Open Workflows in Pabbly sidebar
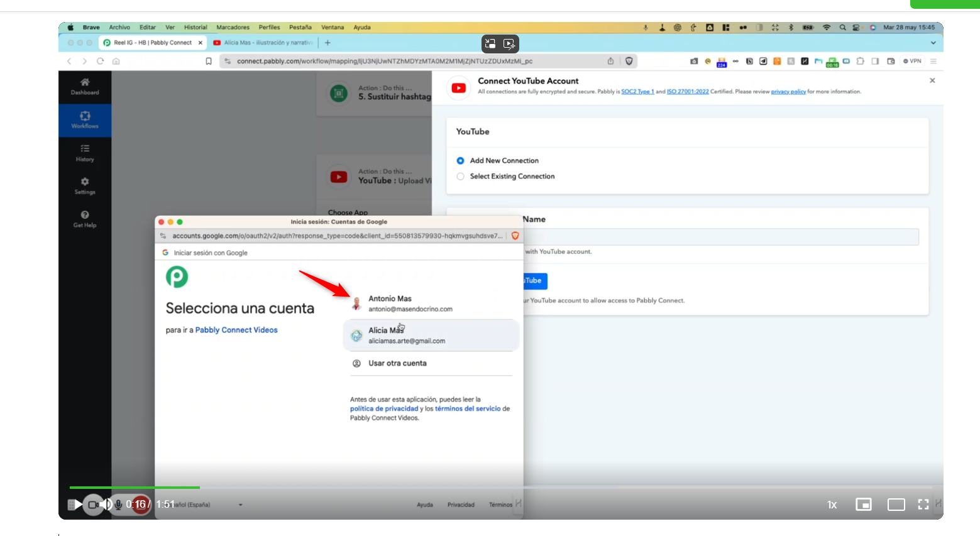This screenshot has height=536, width=980. point(85,120)
